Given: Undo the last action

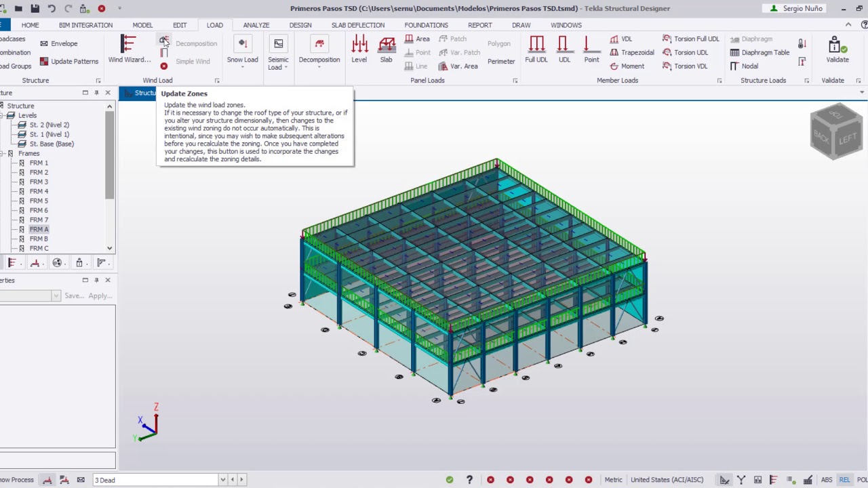Looking at the screenshot, I should [x=52, y=8].
